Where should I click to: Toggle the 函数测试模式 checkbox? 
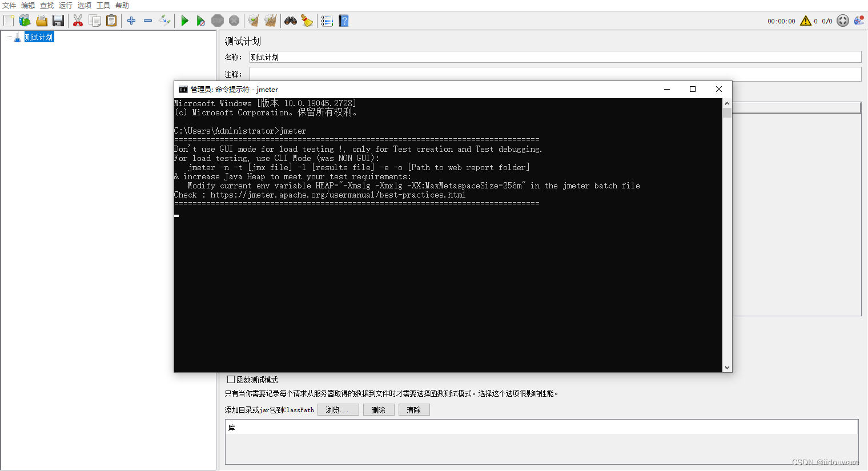[231, 380]
